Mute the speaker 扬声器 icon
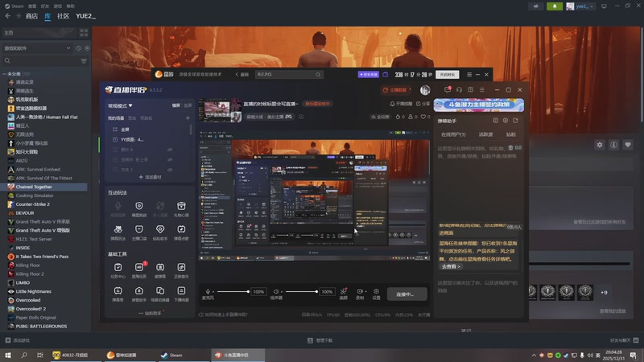 tap(276, 291)
